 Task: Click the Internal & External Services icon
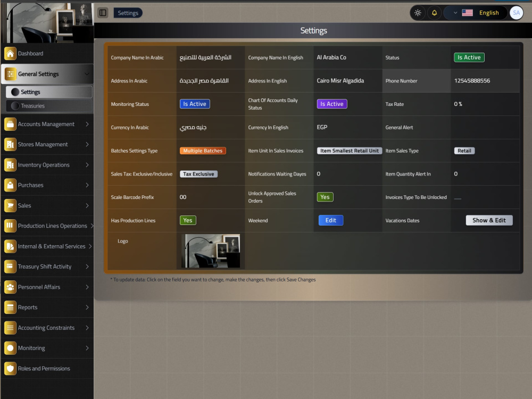[x=10, y=246]
